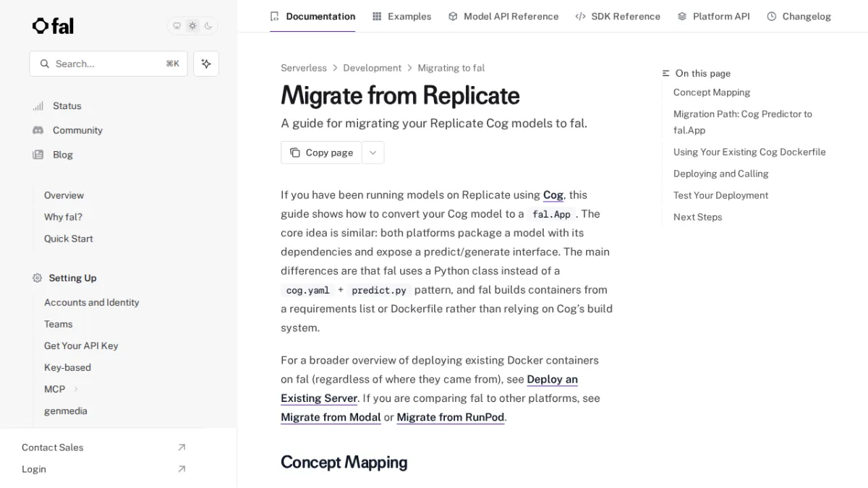Screen dimensions: 868x488
Task: Open the Community link
Action: pos(77,130)
